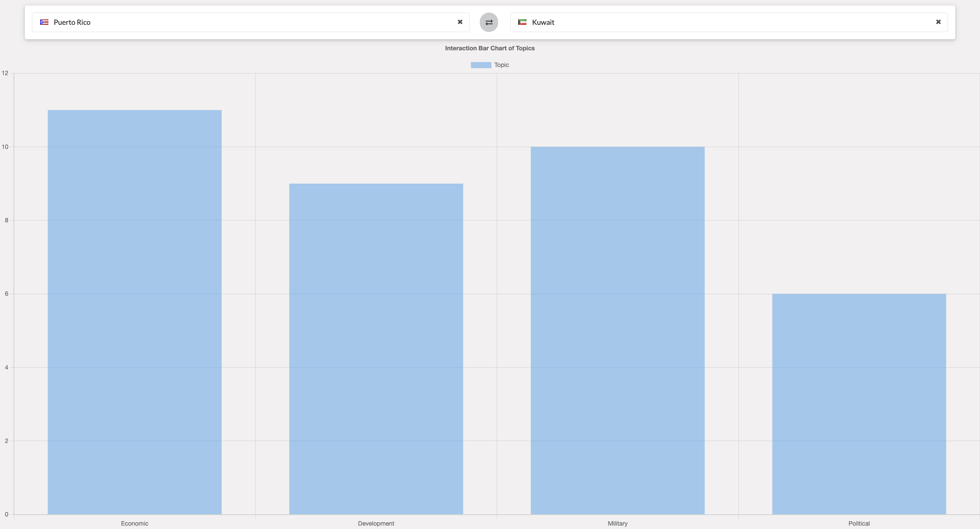Click the Development axis label
This screenshot has height=529, width=980.
(376, 523)
